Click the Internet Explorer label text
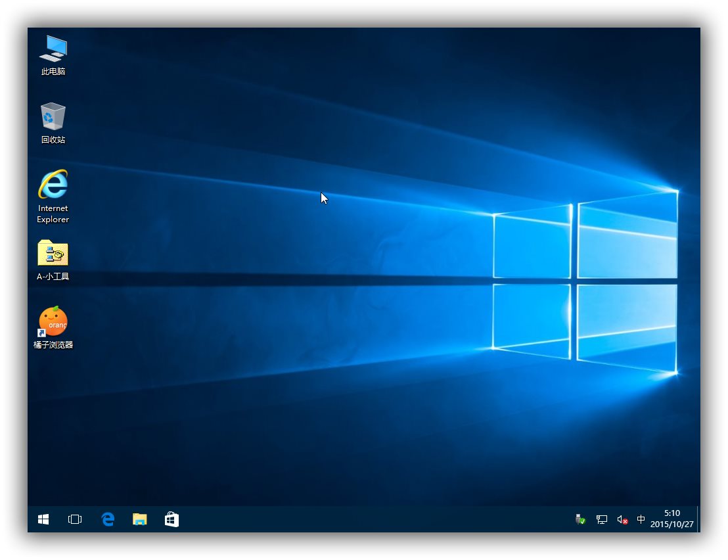The image size is (728, 560). [x=53, y=214]
